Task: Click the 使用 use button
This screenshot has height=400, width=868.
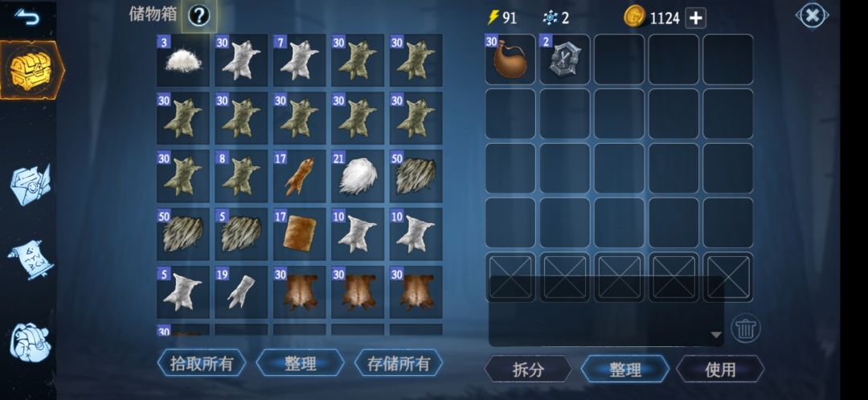Action: click(720, 369)
